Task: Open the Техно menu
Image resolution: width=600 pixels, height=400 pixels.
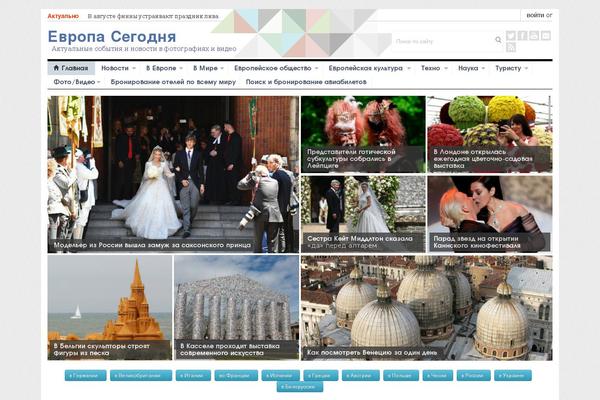Action: (432, 68)
